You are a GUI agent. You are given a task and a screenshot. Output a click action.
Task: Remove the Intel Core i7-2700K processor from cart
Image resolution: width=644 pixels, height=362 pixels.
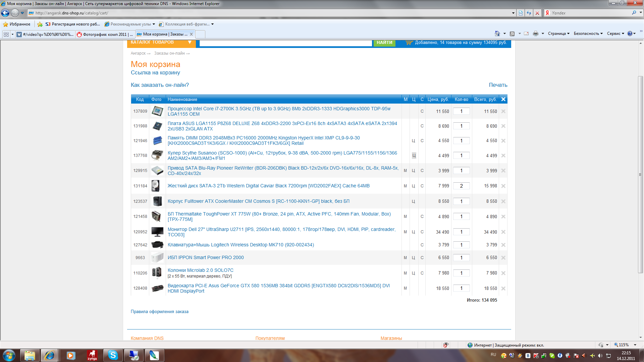503,111
